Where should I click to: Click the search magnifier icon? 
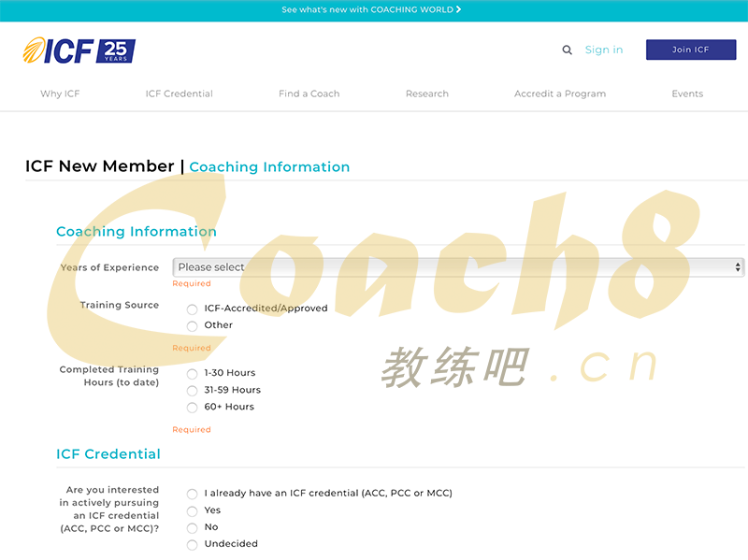[x=567, y=50]
